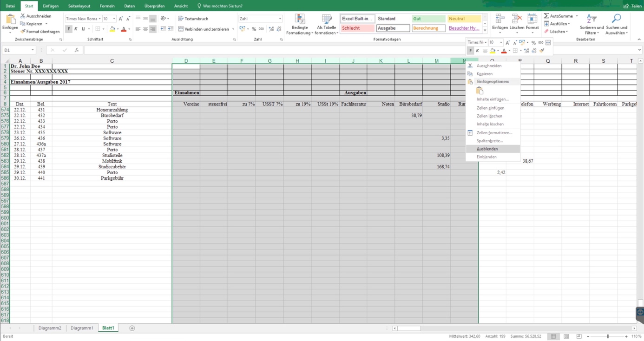Open the Ausfüllen dropdown

[x=556, y=24]
